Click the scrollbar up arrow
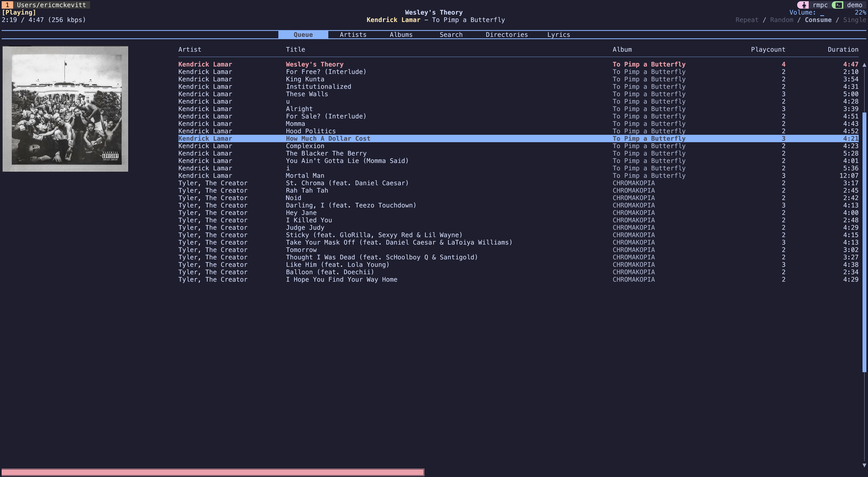 864,64
